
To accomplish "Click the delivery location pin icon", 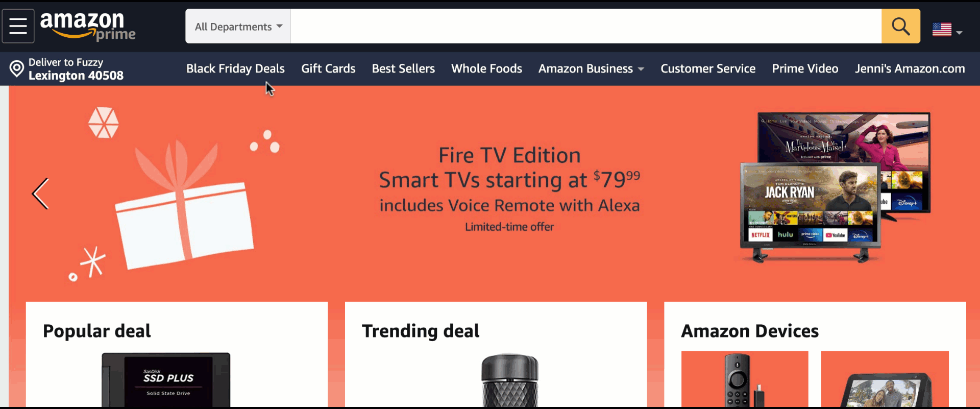I will [x=17, y=69].
